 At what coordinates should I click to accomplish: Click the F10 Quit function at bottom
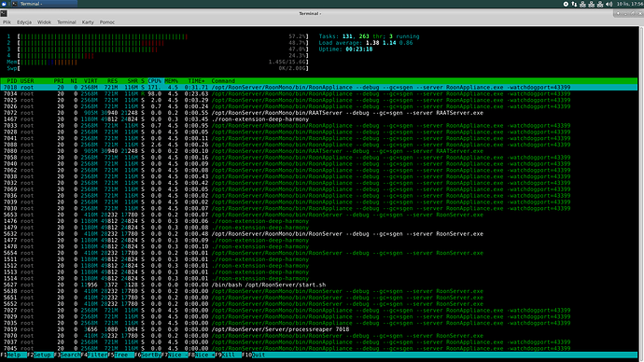pos(254,355)
